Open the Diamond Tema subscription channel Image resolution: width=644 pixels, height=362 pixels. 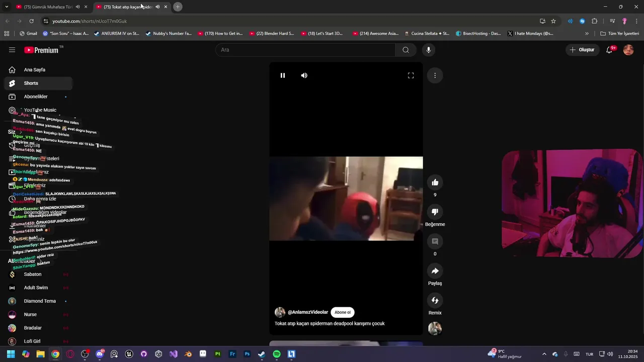[x=38, y=301]
